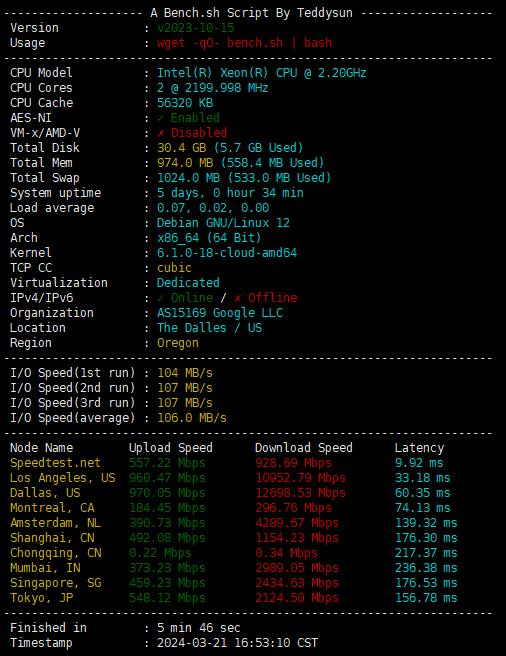The height and width of the screenshot is (656, 506).
Task: Click the load average 0.07 values
Action: (213, 208)
